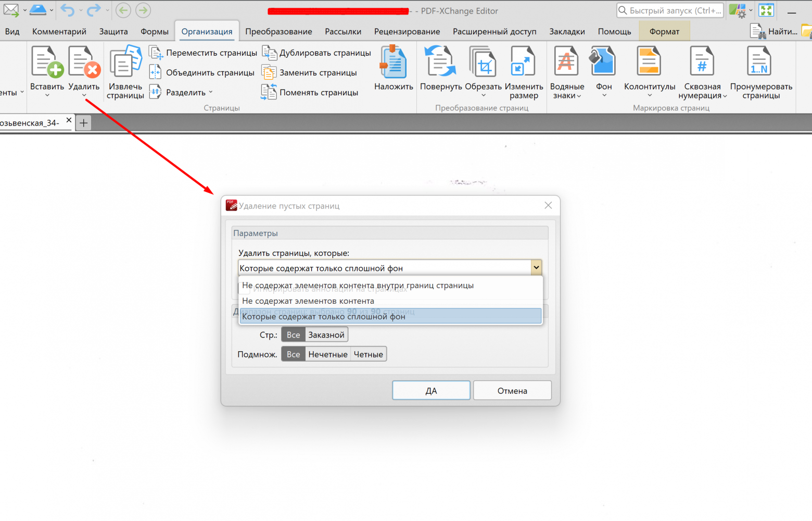Expand the Обрезать dropdown arrow
Image resolution: width=812 pixels, height=521 pixels.
(x=483, y=95)
